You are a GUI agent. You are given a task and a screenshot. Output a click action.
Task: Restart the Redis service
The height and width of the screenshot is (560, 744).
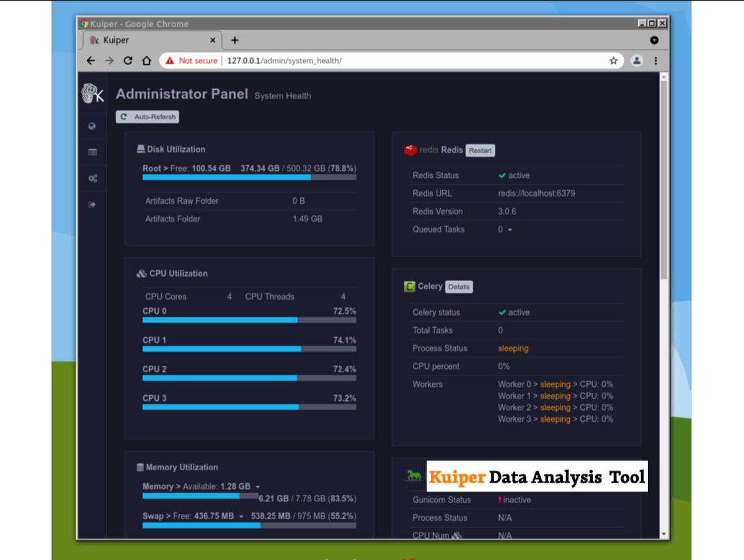480,151
